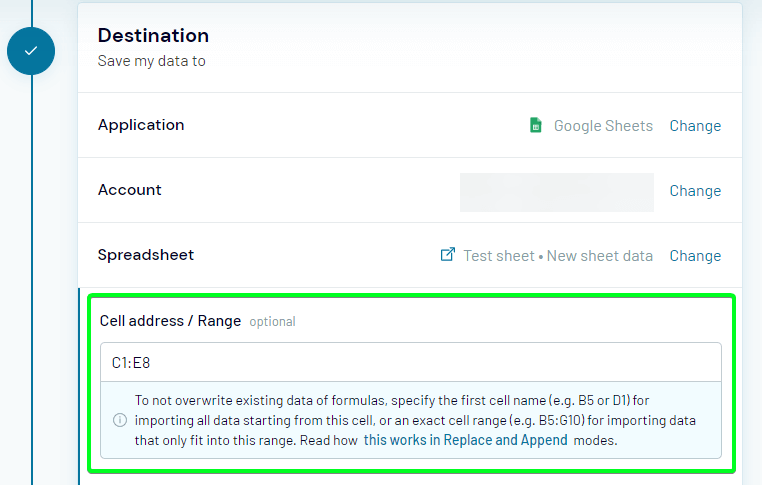Image resolution: width=762 pixels, height=485 pixels.
Task: Click the Spreadsheet row label
Action: point(146,255)
